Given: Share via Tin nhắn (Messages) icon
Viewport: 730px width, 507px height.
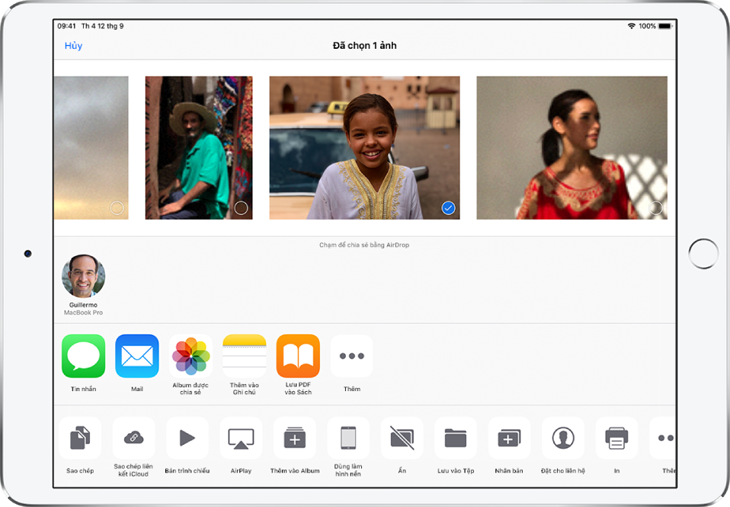Looking at the screenshot, I should click(83, 356).
